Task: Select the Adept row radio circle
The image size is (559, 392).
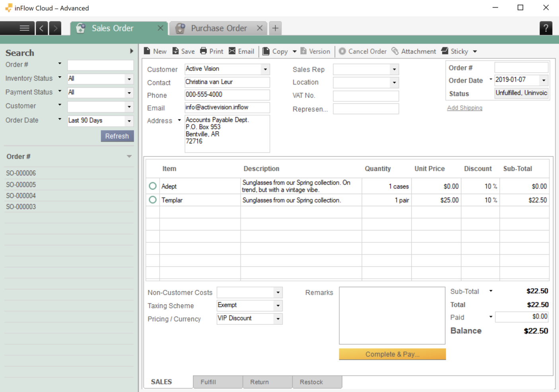Action: click(x=153, y=186)
